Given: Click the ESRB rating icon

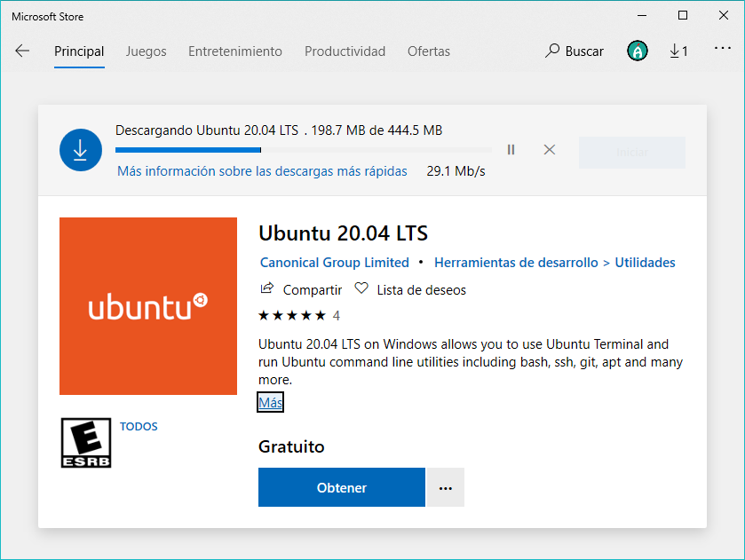Looking at the screenshot, I should [x=85, y=443].
